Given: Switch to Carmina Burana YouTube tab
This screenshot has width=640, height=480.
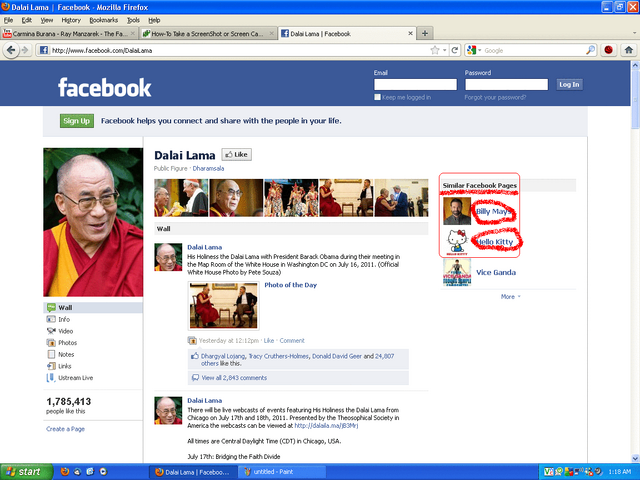Looking at the screenshot, I should [69, 33].
